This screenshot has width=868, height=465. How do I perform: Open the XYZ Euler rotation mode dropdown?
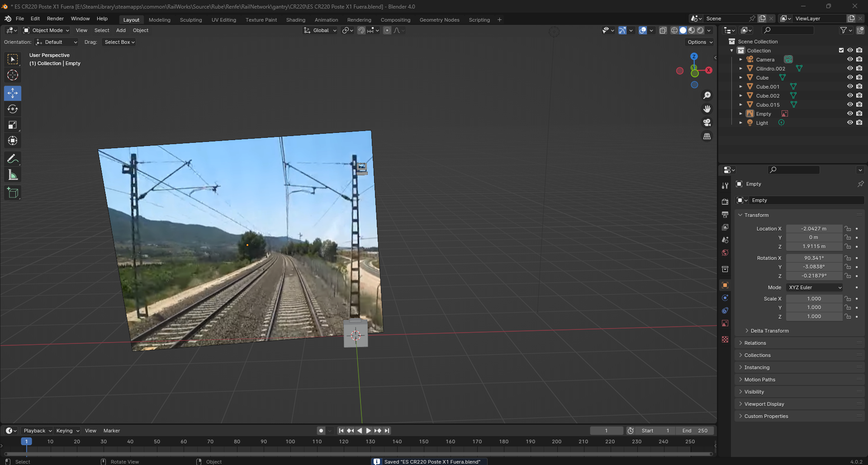(x=815, y=287)
